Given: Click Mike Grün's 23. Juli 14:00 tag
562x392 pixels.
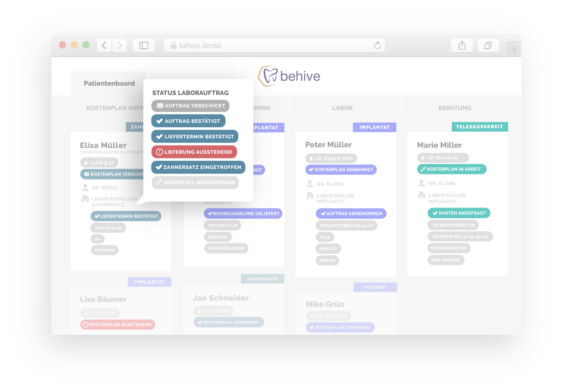Looking at the screenshot, I should pyautogui.click(x=328, y=316).
